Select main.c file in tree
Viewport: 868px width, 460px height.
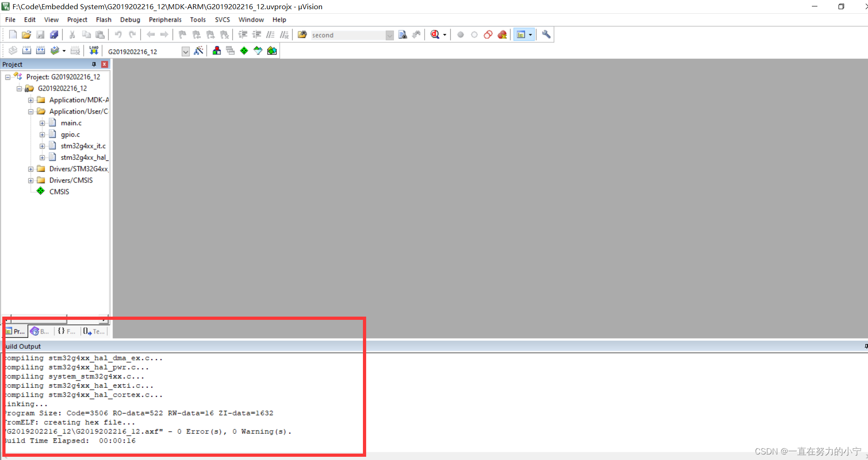pyautogui.click(x=71, y=123)
